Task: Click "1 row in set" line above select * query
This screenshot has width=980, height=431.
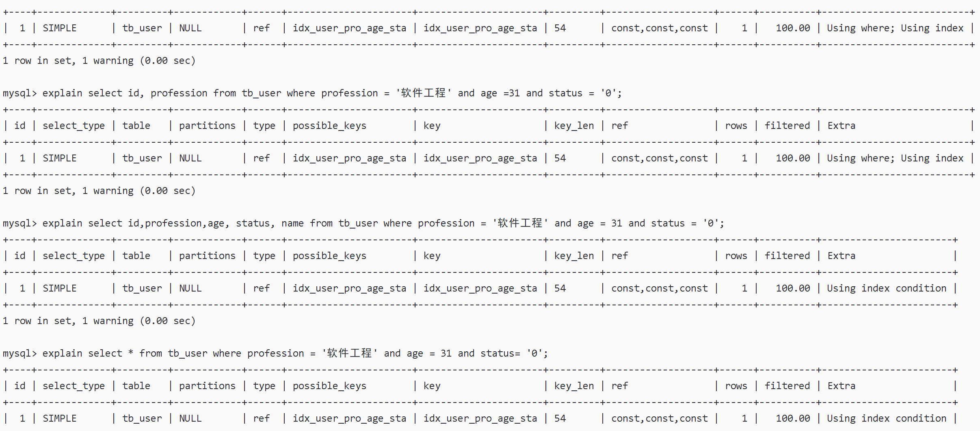Action: point(99,321)
